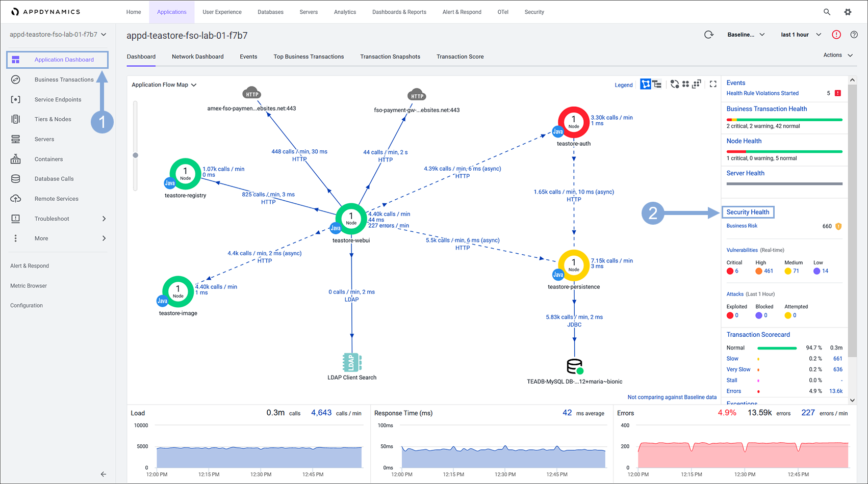The image size is (868, 484).
Task: Click the teastore-auth red node
Action: pyautogui.click(x=574, y=122)
